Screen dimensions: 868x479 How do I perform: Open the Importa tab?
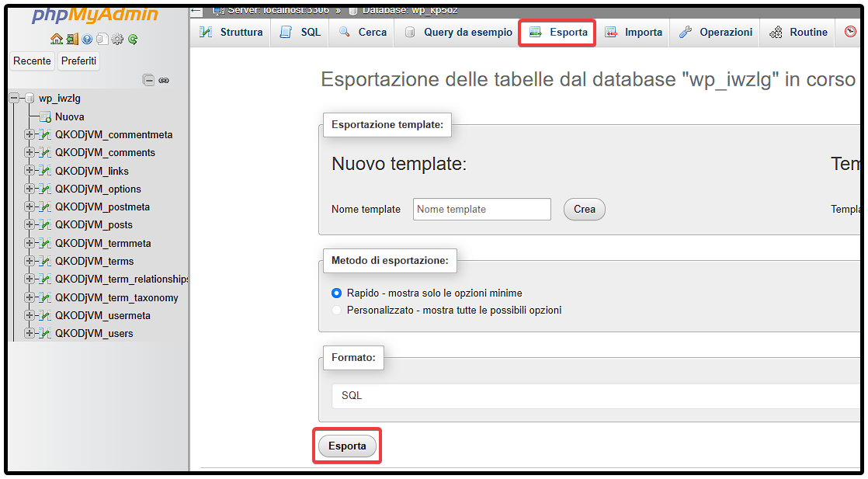tap(634, 32)
